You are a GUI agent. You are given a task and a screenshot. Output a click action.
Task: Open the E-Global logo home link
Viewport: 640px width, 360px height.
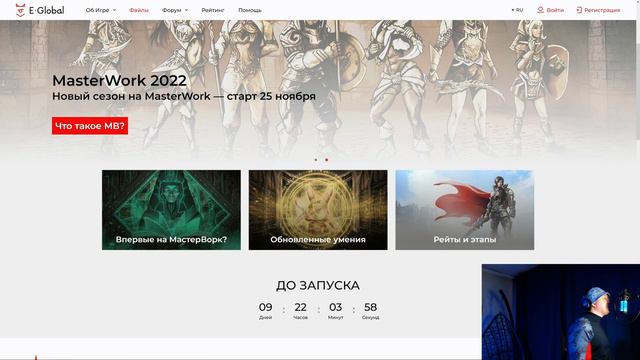point(40,10)
